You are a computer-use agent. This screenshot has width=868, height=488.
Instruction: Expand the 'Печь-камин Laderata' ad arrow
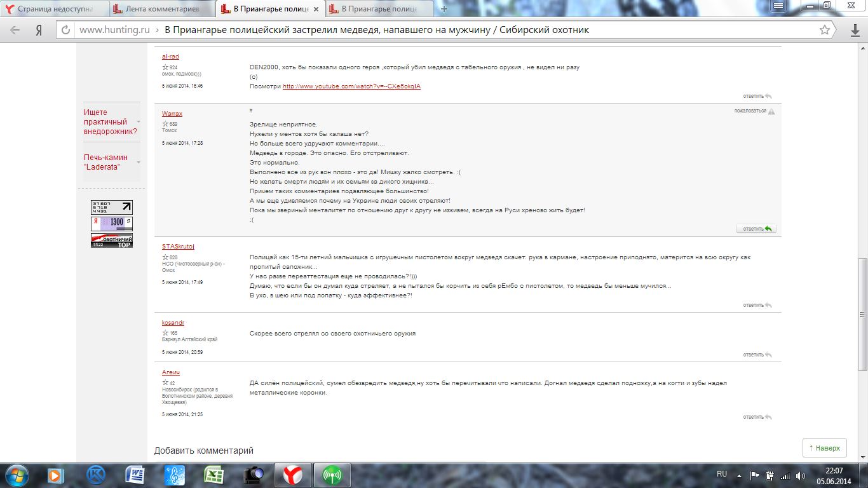[139, 162]
